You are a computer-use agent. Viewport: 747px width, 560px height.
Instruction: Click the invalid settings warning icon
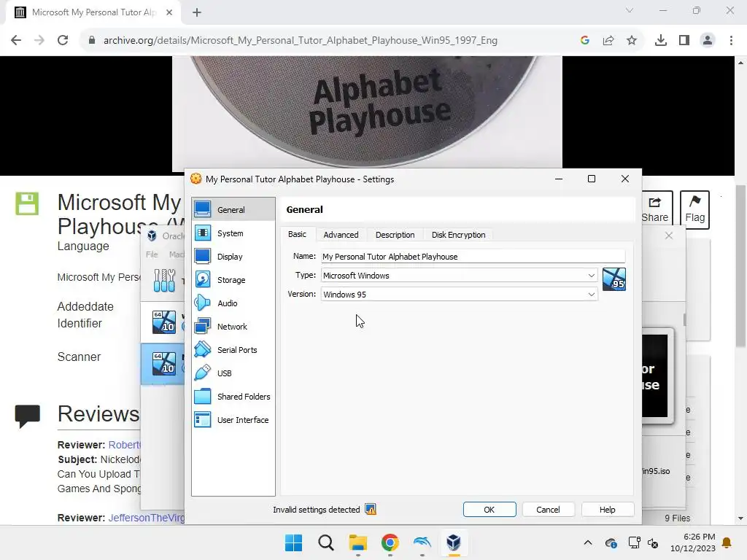click(370, 509)
